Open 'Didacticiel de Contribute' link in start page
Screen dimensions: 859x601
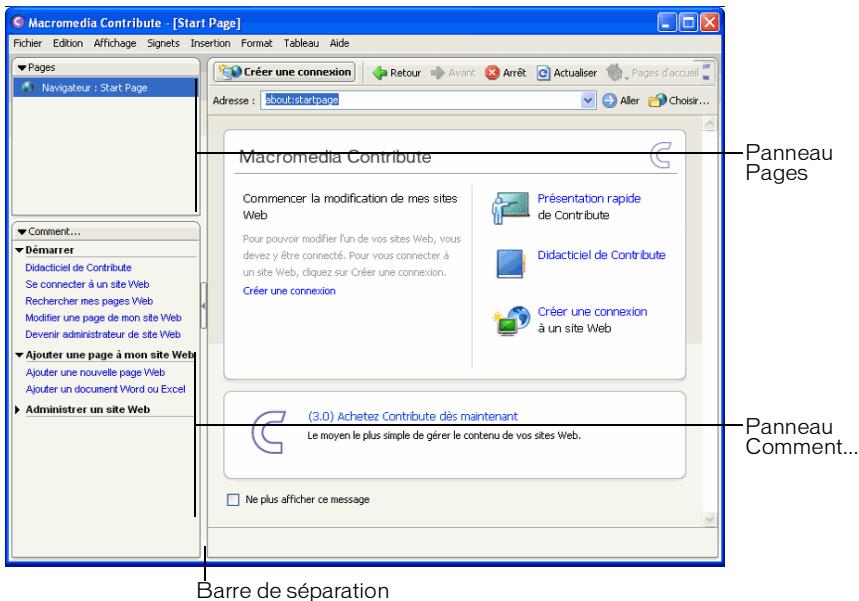(x=602, y=255)
